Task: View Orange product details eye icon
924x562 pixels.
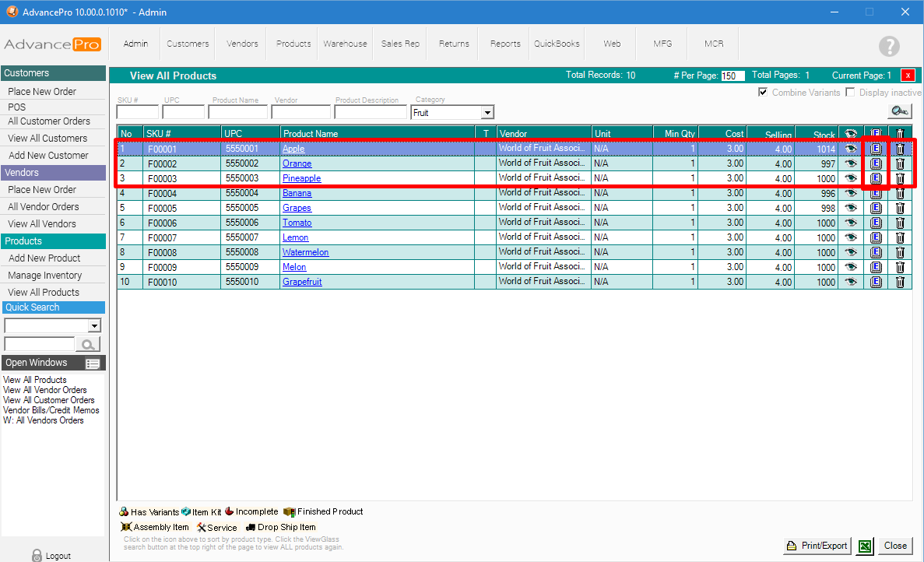Action: (850, 163)
